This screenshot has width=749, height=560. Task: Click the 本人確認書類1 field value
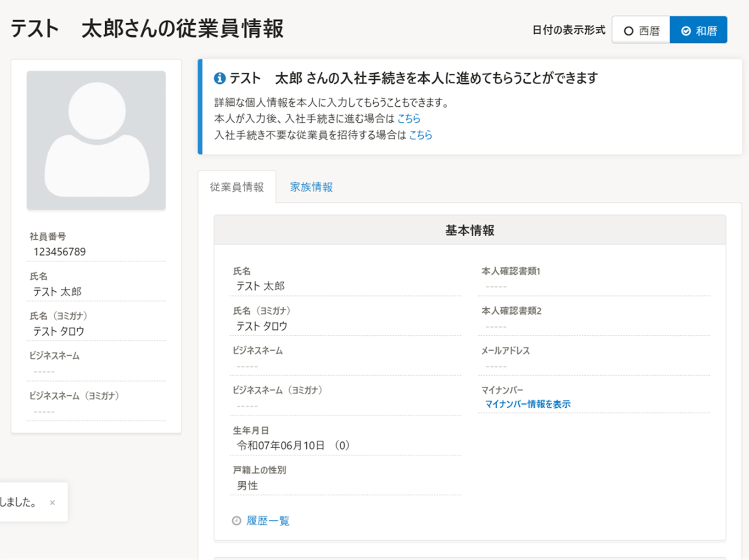point(496,287)
